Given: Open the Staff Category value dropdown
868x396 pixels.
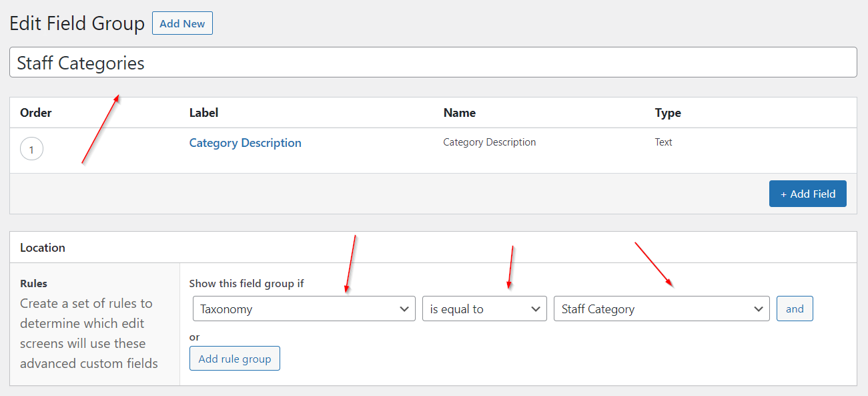Looking at the screenshot, I should click(x=661, y=309).
